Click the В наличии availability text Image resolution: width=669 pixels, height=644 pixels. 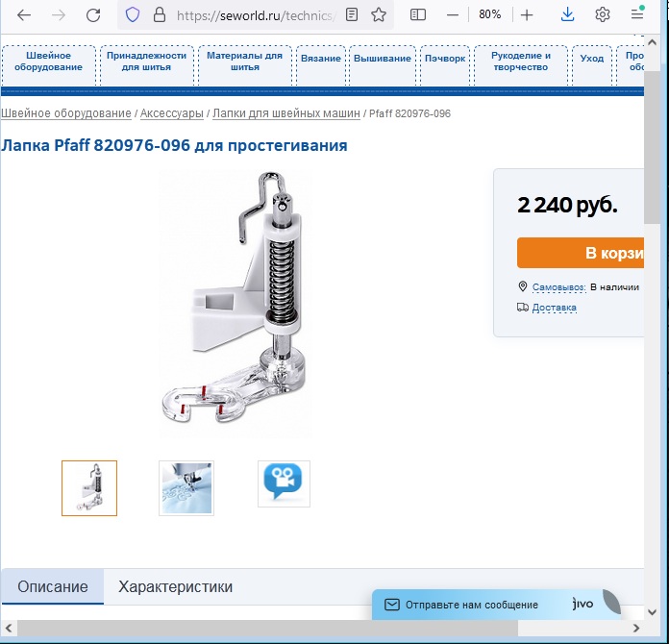(x=614, y=287)
